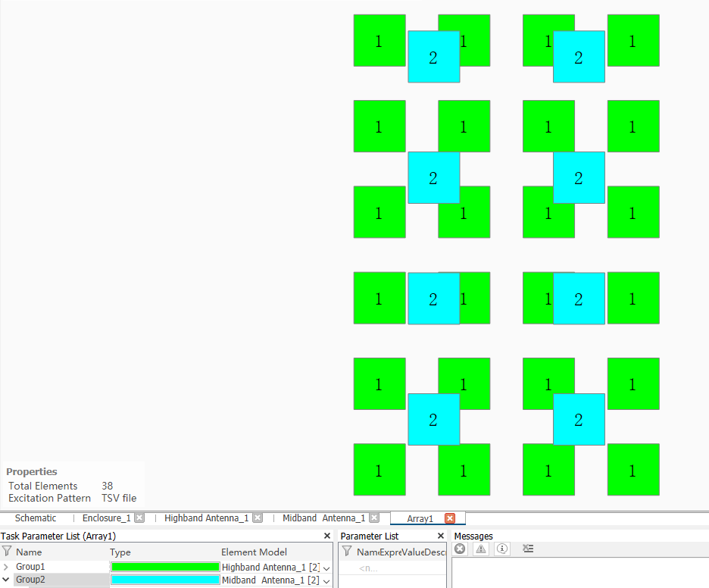Close the Parameter List panel
This screenshot has width=709, height=588.
(442, 536)
